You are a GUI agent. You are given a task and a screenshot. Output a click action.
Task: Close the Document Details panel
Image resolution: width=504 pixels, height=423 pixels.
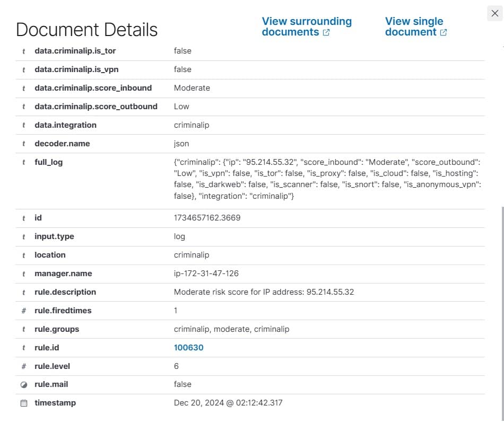coord(495,13)
